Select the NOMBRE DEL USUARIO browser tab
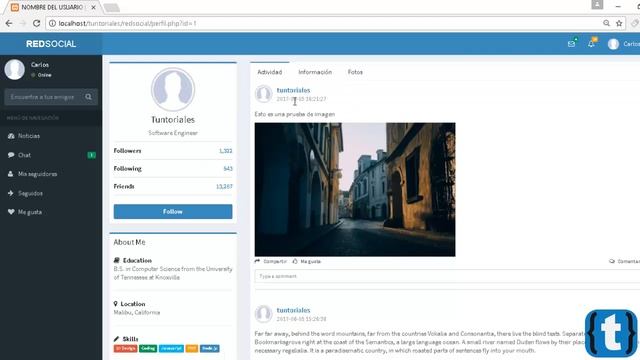Viewport: 640px width, 360px height. click(x=52, y=7)
